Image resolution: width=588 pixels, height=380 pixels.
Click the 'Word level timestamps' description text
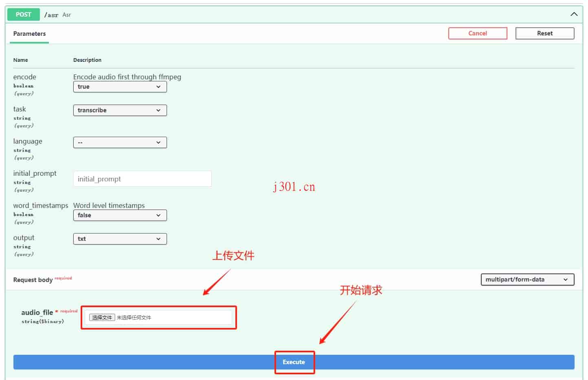pos(109,205)
